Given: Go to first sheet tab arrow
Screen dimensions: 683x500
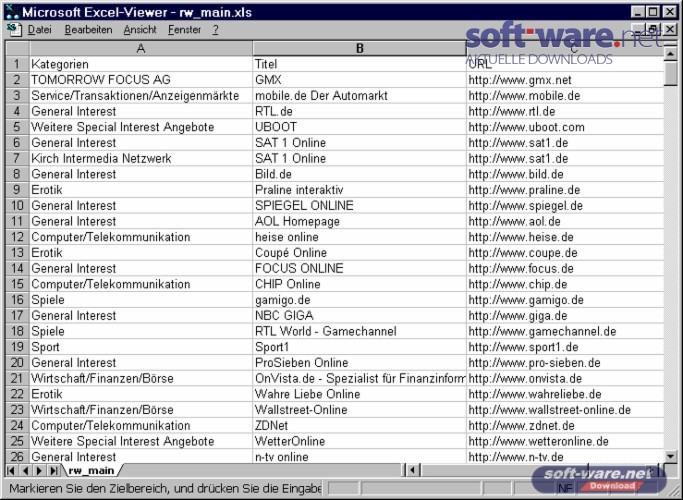Looking at the screenshot, I should coord(11,470).
